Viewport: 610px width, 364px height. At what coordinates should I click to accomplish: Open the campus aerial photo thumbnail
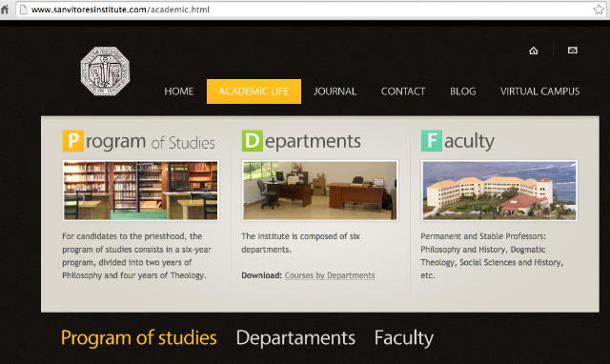coord(499,191)
